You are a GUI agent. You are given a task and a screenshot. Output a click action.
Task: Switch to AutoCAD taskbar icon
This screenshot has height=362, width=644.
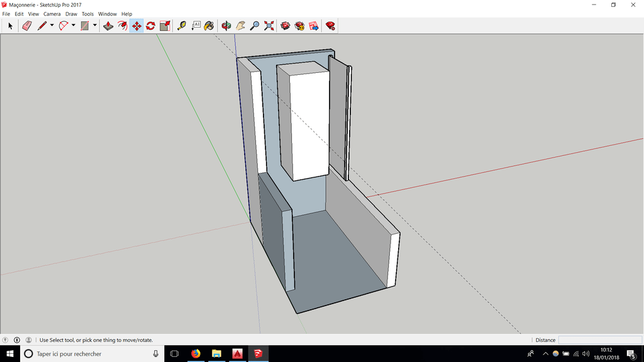(x=237, y=354)
